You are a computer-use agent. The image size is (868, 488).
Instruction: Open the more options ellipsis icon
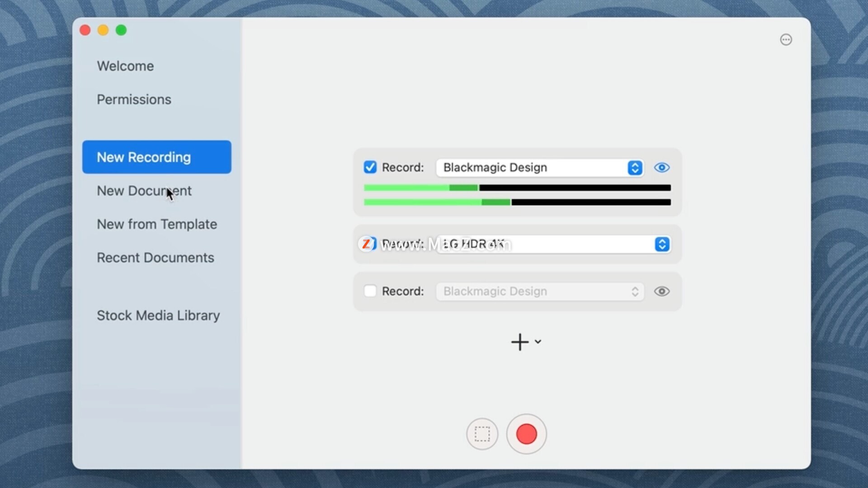coord(786,40)
